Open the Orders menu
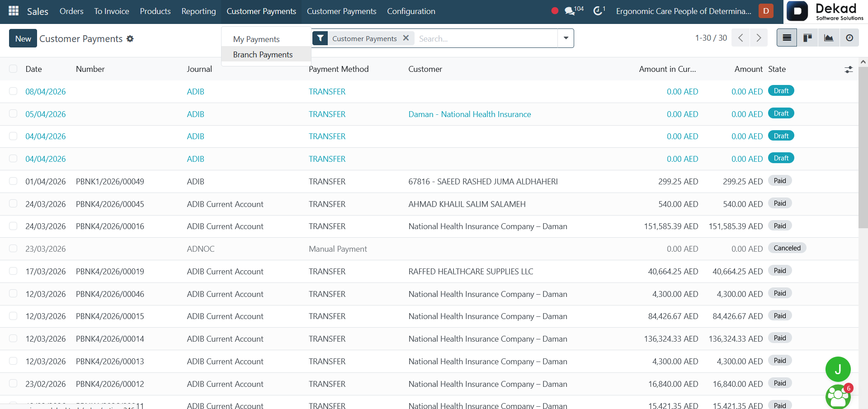 tap(71, 11)
